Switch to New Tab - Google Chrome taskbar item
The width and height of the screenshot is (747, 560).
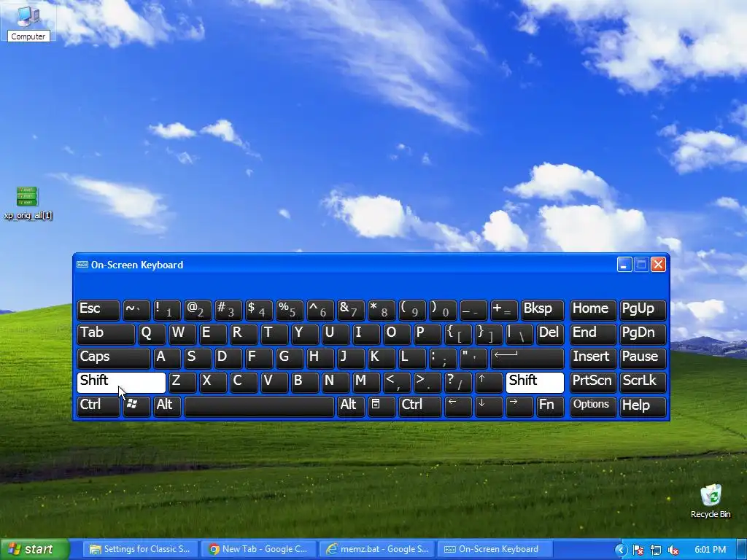259,549
